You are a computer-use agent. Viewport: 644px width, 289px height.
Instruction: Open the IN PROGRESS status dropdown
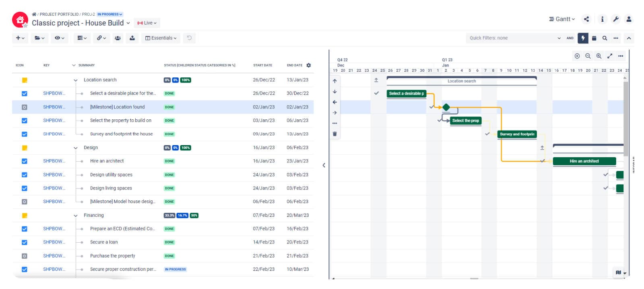point(109,14)
